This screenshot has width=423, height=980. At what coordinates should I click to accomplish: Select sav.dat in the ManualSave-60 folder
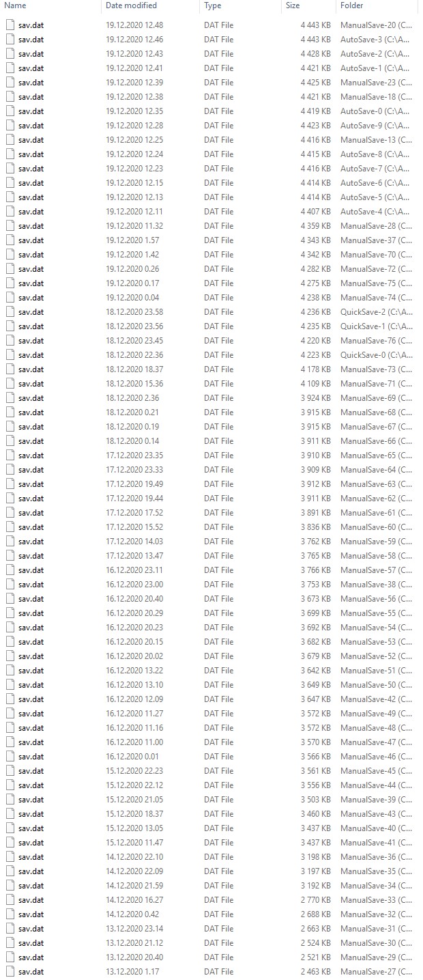coord(211,527)
